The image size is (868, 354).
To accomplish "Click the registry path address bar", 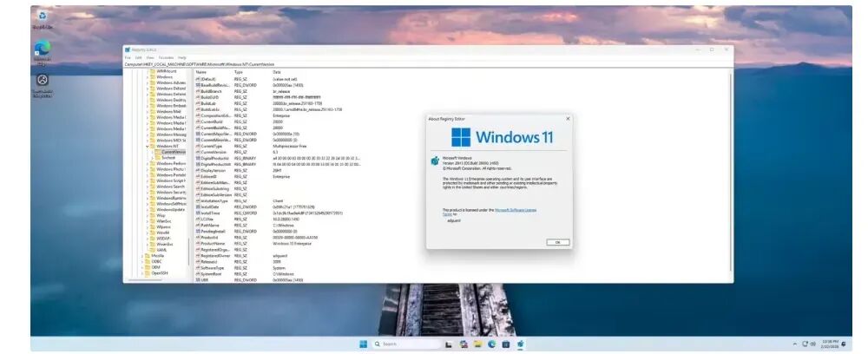I will tap(428, 65).
